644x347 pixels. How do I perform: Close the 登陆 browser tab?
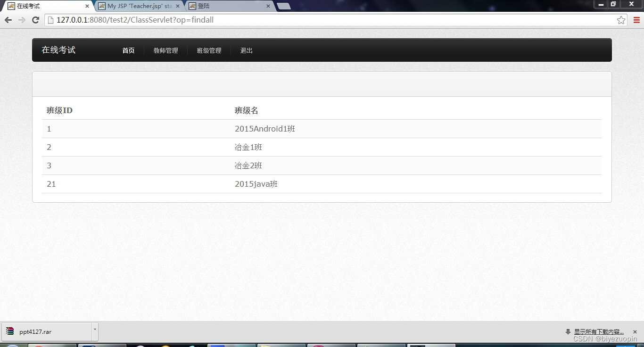(268, 7)
